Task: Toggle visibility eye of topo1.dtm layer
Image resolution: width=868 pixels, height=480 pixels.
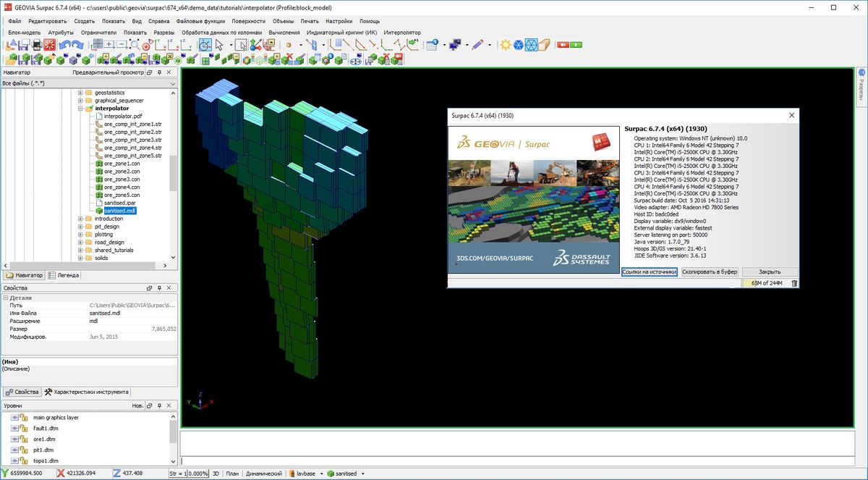Action: 14,461
